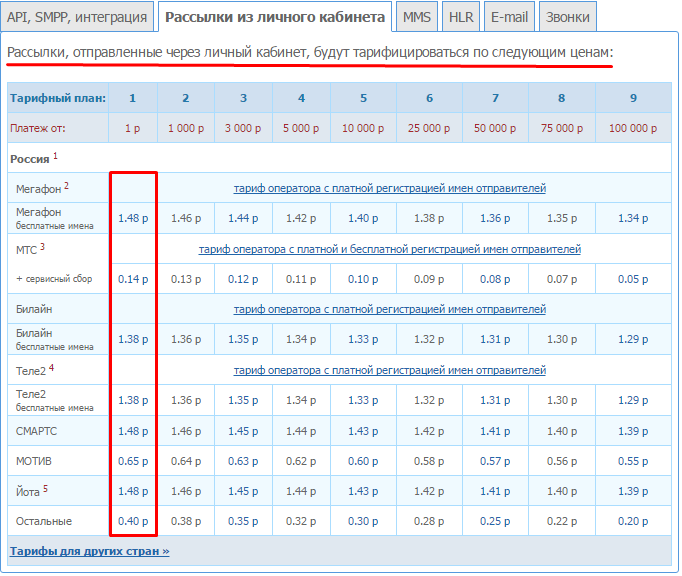Click the 3 000 р payment cell
The image size is (682, 576).
[x=243, y=128]
